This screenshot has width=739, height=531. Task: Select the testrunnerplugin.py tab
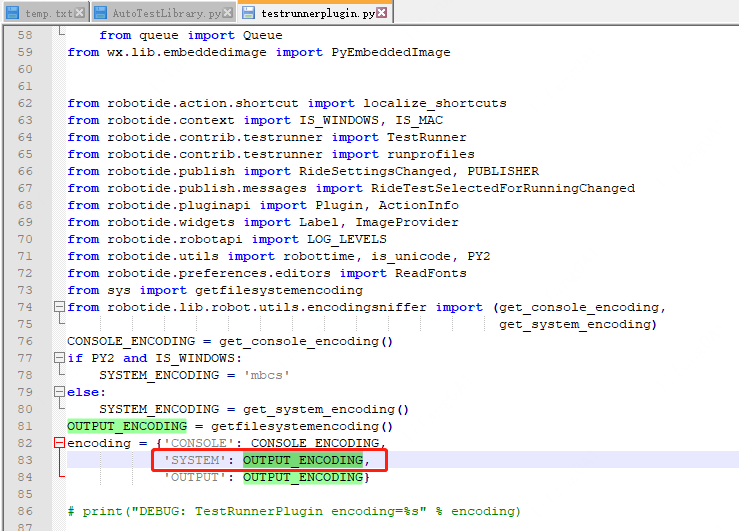(x=315, y=12)
